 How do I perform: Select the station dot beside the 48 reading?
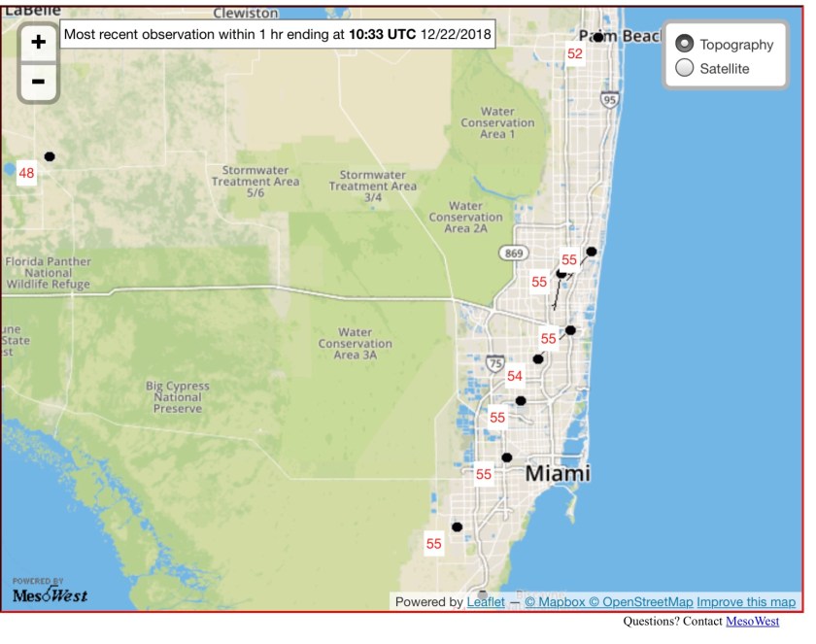(50, 156)
